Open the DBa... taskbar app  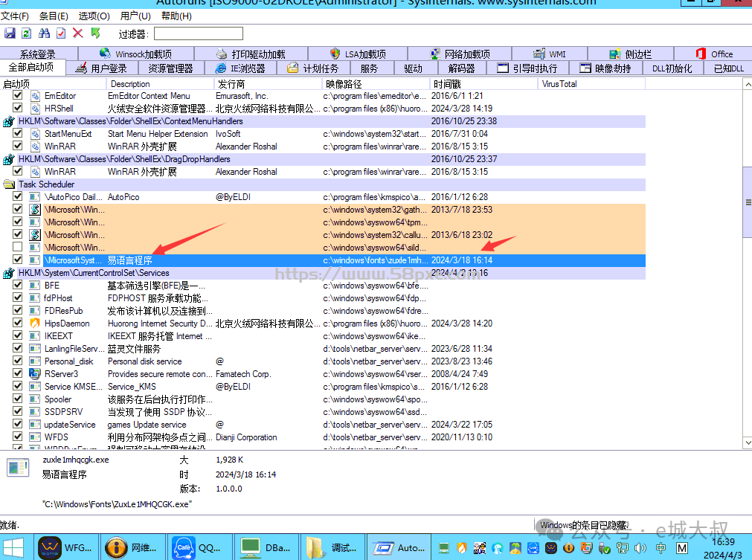pos(268,547)
